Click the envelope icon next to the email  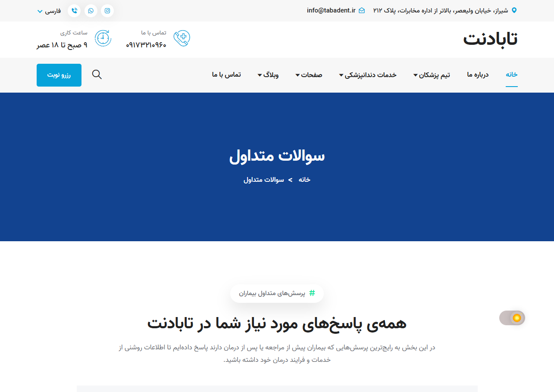pos(362,11)
